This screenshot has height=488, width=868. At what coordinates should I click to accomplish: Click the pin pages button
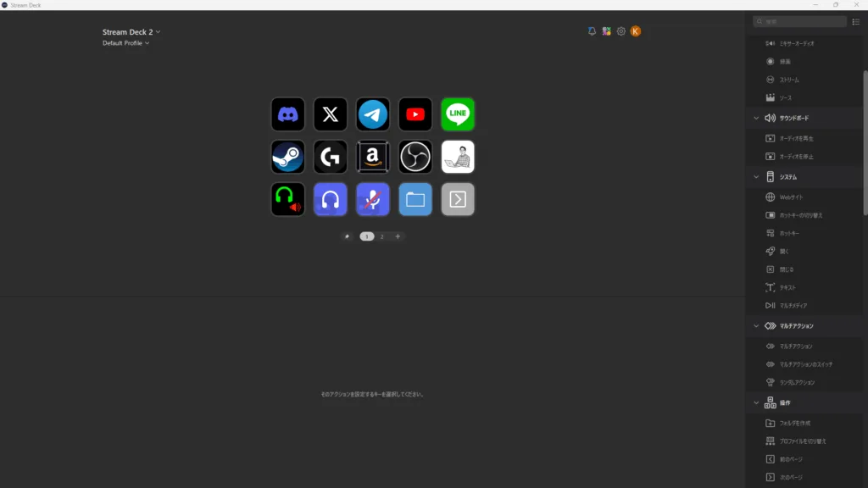click(x=347, y=236)
